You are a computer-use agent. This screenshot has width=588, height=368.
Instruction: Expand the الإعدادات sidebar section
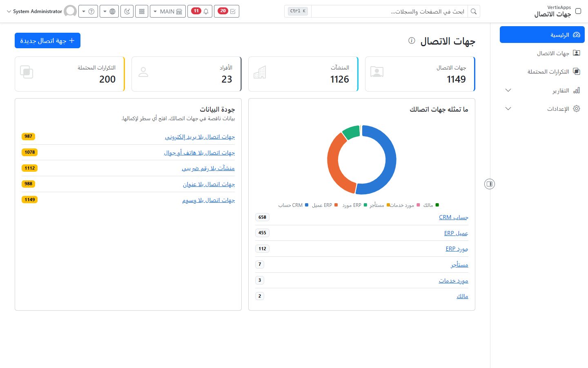pyautogui.click(x=542, y=109)
